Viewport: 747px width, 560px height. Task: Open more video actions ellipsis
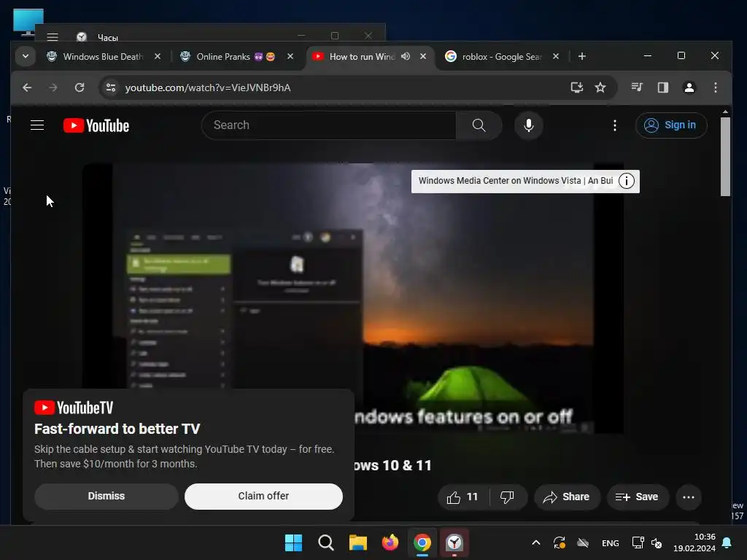coord(689,497)
